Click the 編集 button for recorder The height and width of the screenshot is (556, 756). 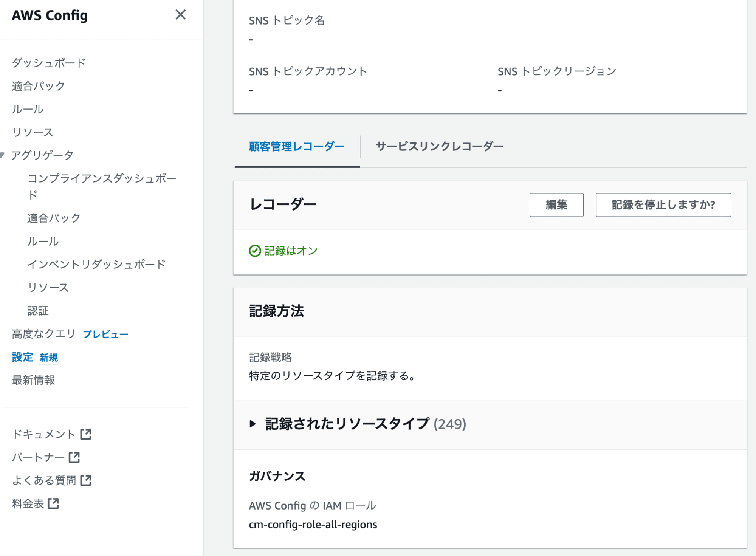coord(556,205)
